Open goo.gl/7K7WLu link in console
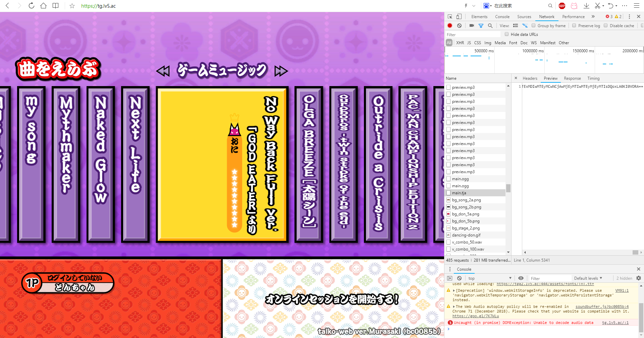This screenshot has width=644, height=338. coord(476,316)
